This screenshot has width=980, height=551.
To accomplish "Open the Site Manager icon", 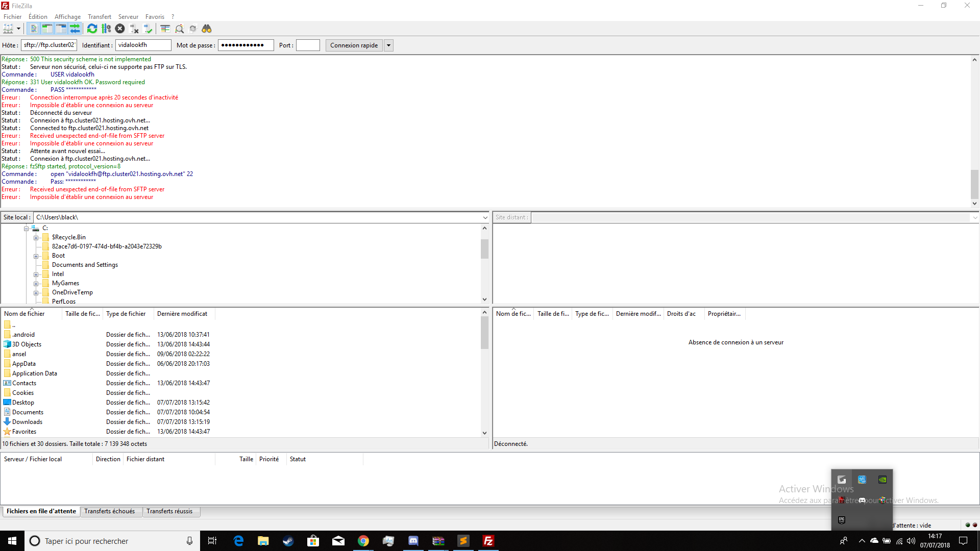I will (x=8, y=29).
